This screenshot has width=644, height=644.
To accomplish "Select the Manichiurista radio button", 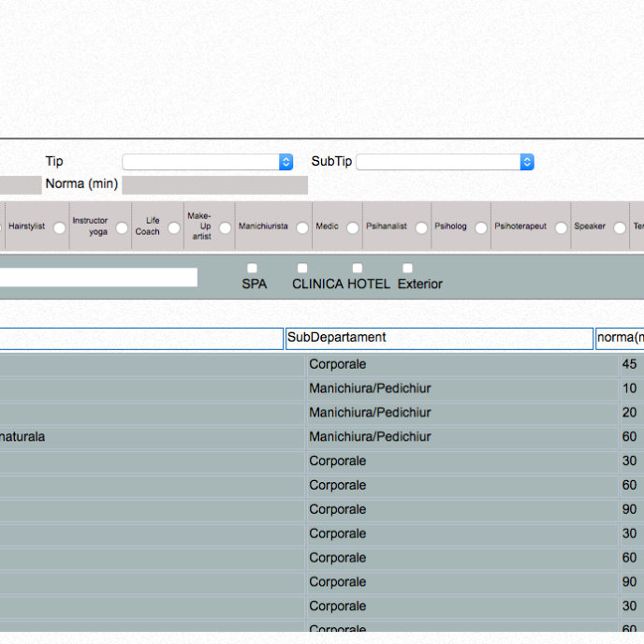I will tap(302, 227).
